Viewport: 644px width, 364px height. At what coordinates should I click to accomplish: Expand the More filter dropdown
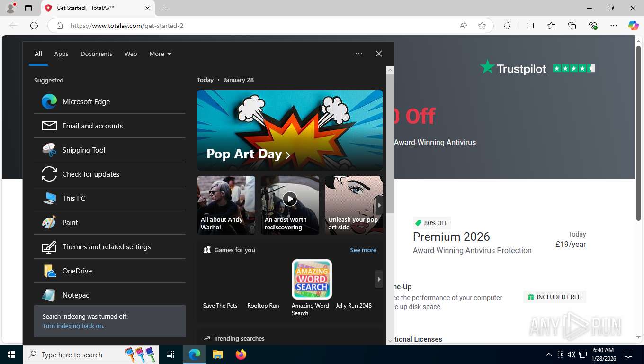point(160,54)
